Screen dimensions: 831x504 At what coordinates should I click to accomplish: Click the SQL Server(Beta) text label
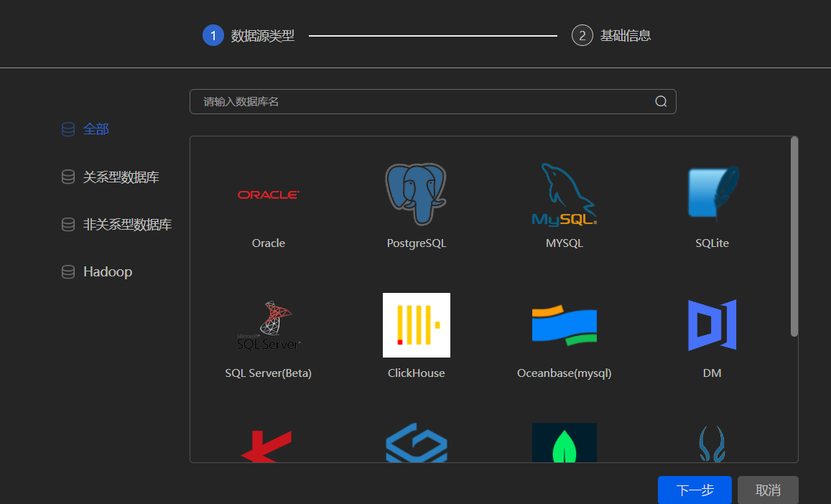(x=268, y=373)
